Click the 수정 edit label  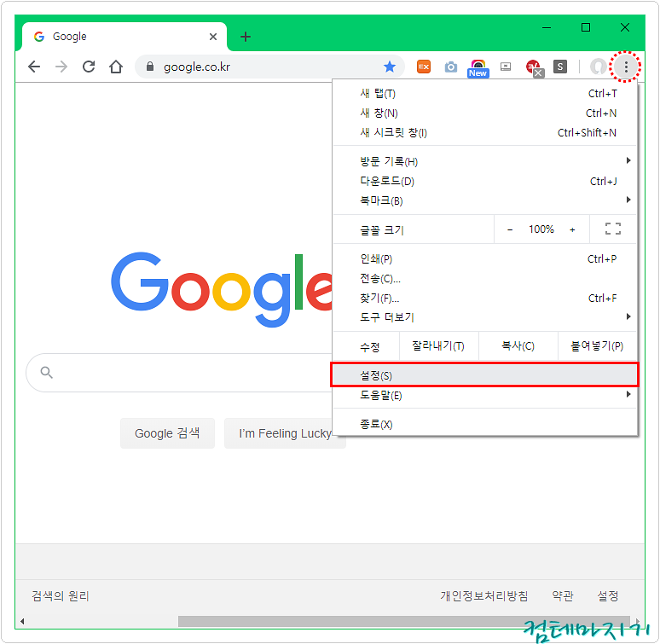tap(369, 346)
